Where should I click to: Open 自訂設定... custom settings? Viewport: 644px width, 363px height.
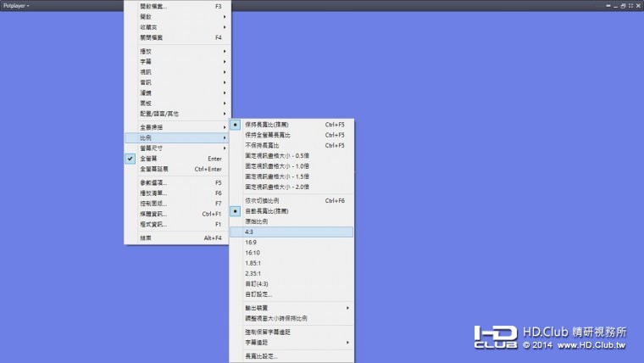click(x=291, y=294)
